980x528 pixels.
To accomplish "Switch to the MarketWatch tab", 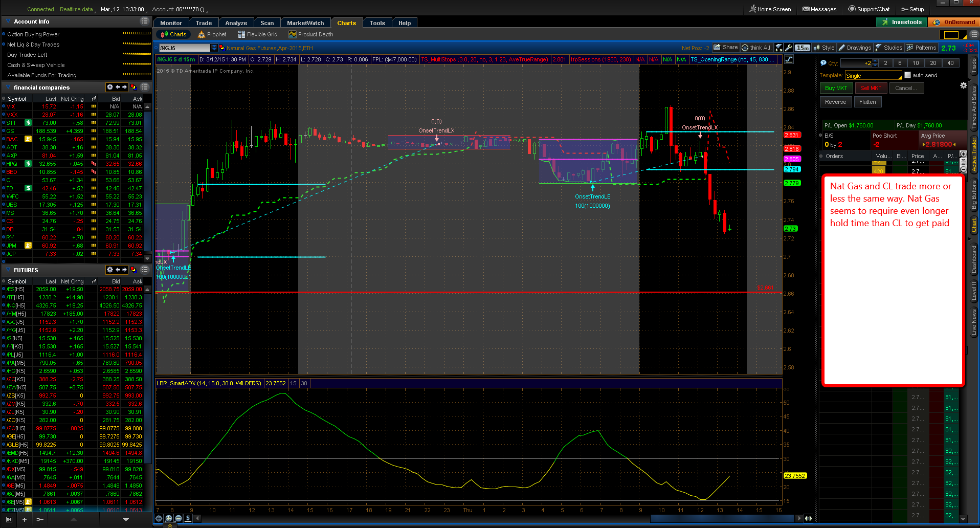I will (305, 23).
